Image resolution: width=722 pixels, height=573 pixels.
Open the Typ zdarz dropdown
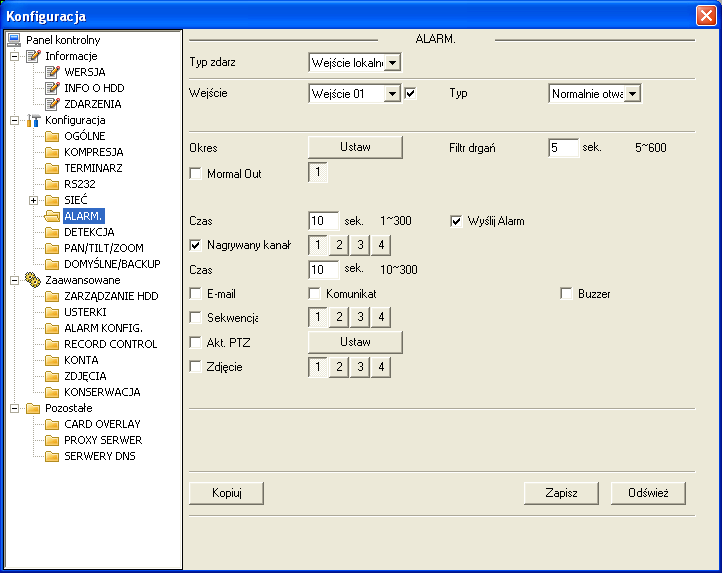(x=393, y=63)
